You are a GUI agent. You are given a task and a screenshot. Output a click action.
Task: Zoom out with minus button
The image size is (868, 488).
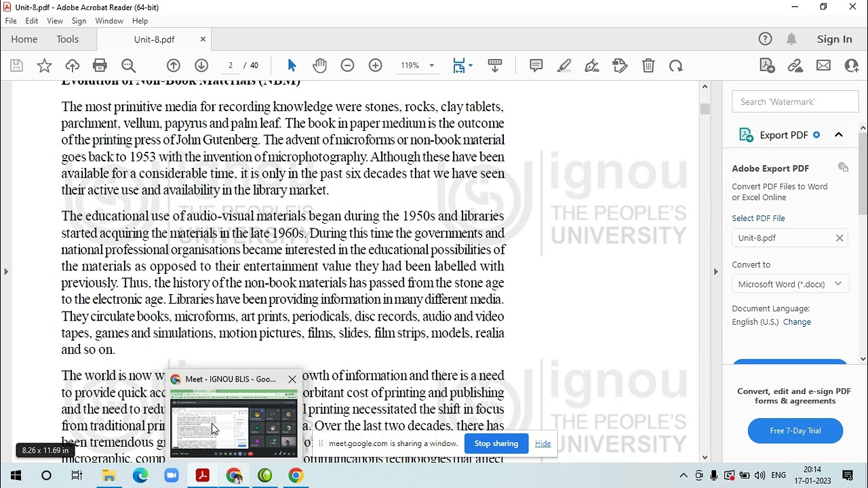point(347,66)
